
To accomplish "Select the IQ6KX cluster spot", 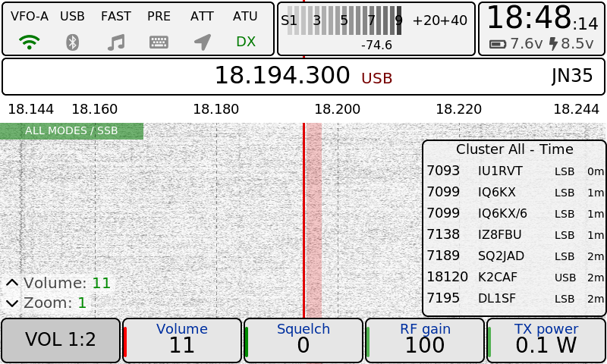I will tap(515, 193).
